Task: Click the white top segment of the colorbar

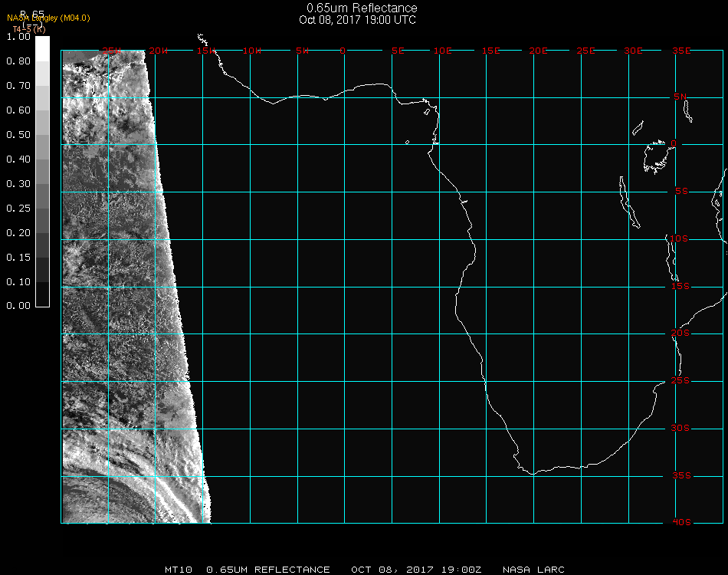Action: click(43, 48)
